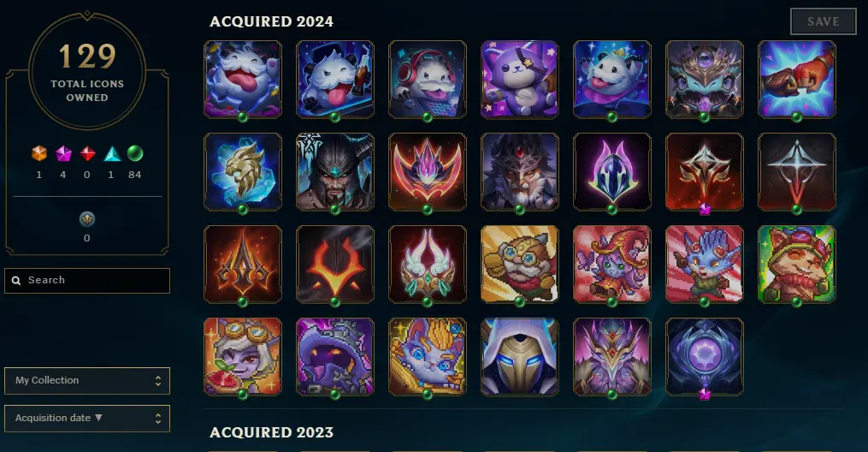Toggle the pink gem rarity filter
The width and height of the screenshot is (868, 452).
tap(63, 153)
